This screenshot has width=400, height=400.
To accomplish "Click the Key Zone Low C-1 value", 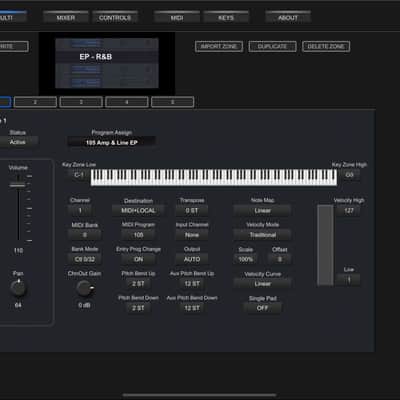I will click(x=79, y=175).
